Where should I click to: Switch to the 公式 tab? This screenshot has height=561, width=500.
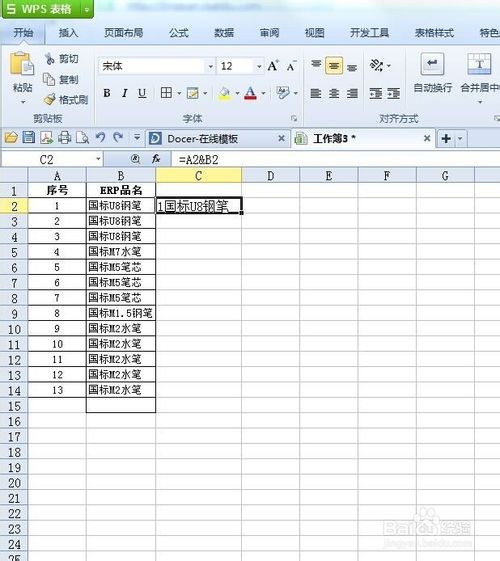click(179, 33)
